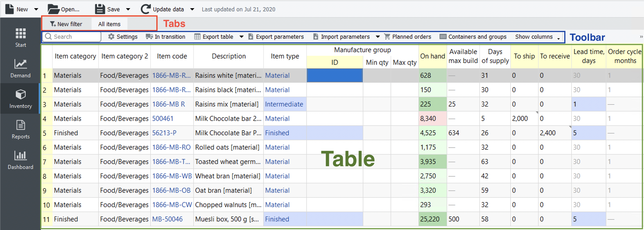Expand the Save dropdown arrow
644x230 pixels.
click(128, 9)
